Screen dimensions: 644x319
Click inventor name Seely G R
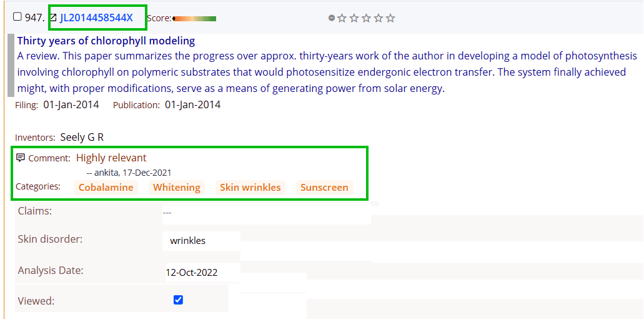point(82,138)
